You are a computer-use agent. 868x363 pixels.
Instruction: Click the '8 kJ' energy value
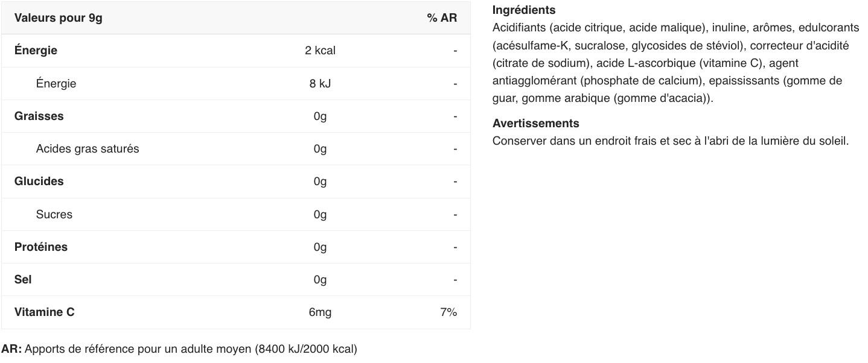coord(320,84)
